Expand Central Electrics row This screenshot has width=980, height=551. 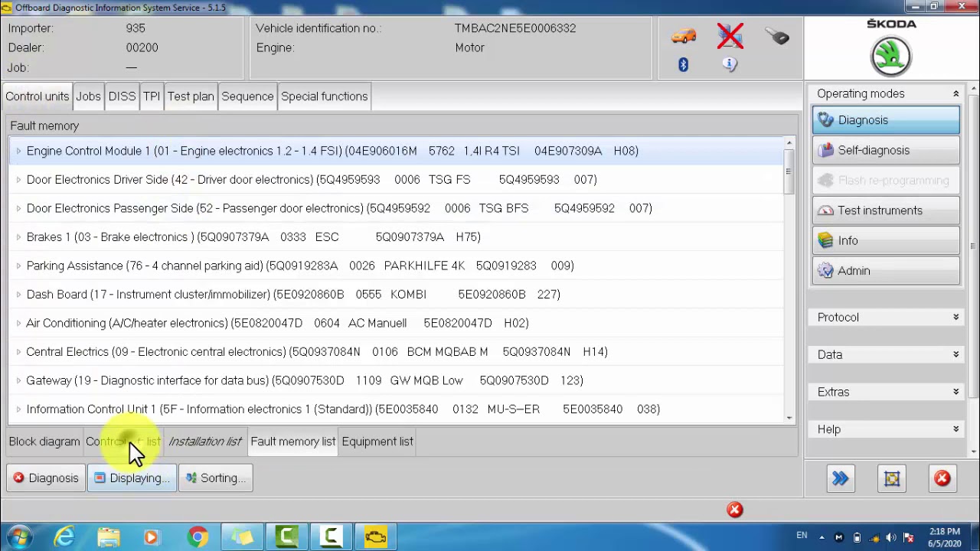point(18,352)
